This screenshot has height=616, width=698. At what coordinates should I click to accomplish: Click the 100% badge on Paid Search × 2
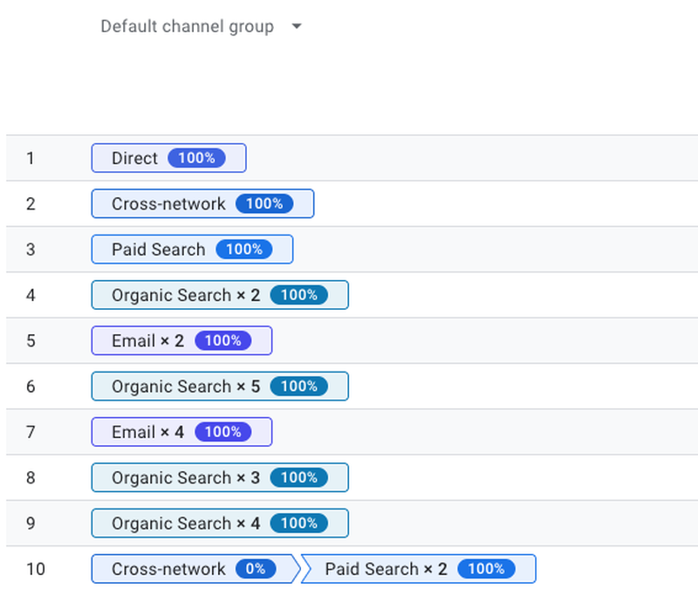[486, 569]
